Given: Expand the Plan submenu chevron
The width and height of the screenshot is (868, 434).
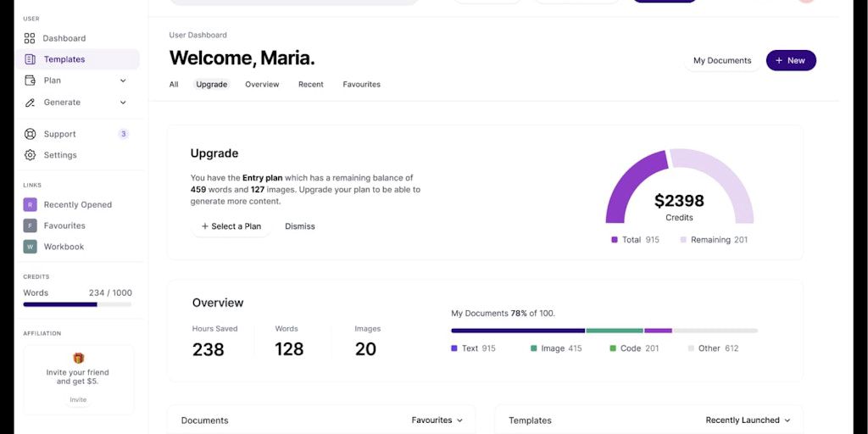Looking at the screenshot, I should pos(123,81).
